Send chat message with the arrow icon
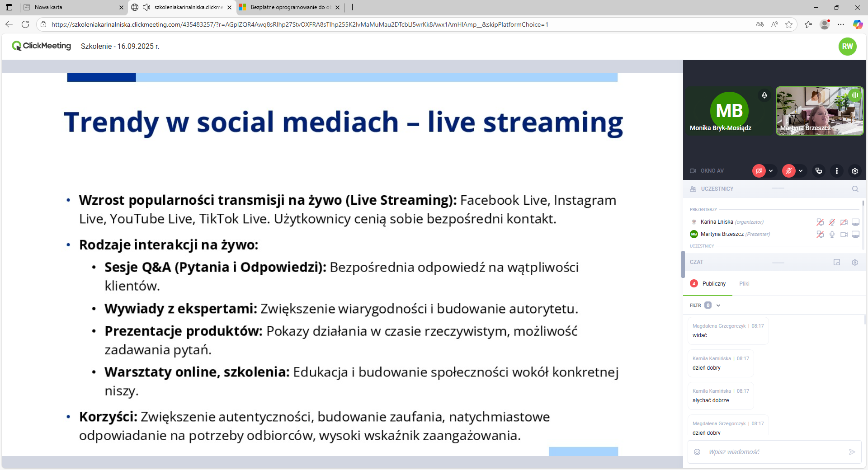The image size is (868, 470). click(x=852, y=452)
